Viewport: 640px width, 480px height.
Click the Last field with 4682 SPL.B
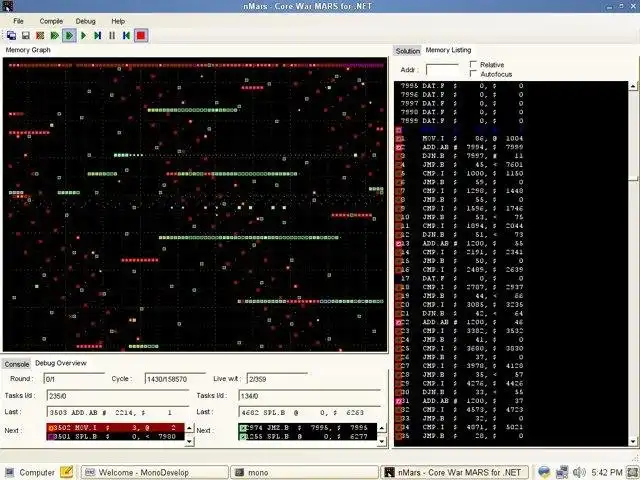click(310, 412)
